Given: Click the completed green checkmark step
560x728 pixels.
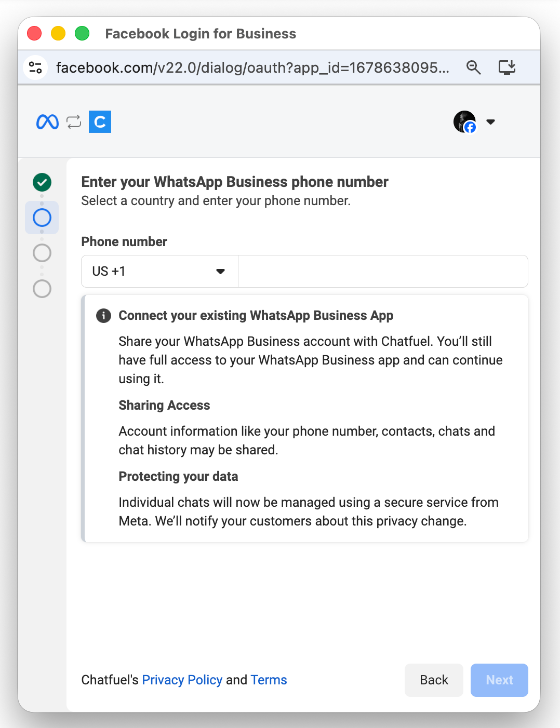Looking at the screenshot, I should 42,182.
